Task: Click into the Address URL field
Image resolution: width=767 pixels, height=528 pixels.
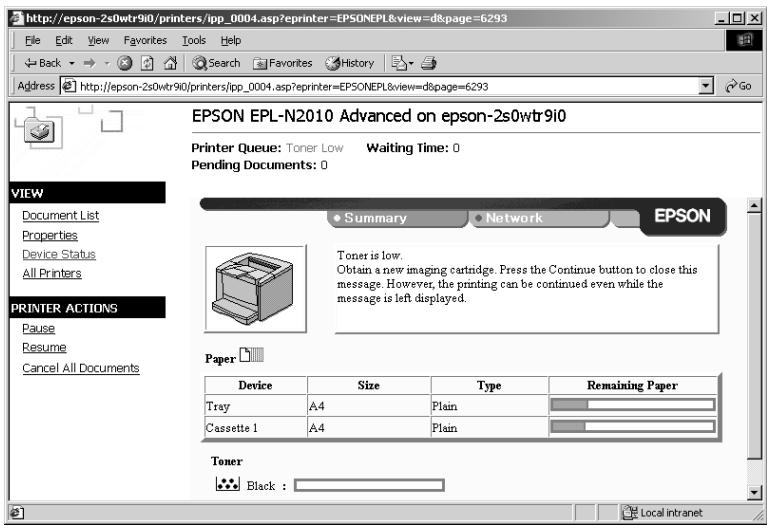Action: 388,87
